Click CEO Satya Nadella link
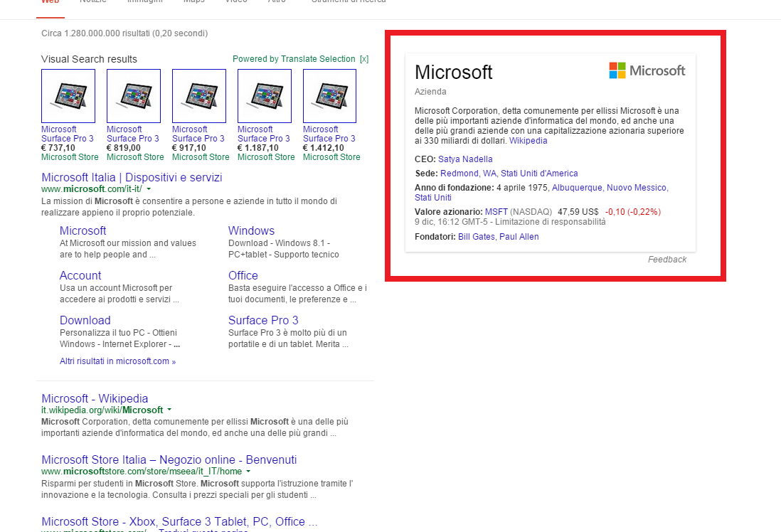 pos(465,159)
